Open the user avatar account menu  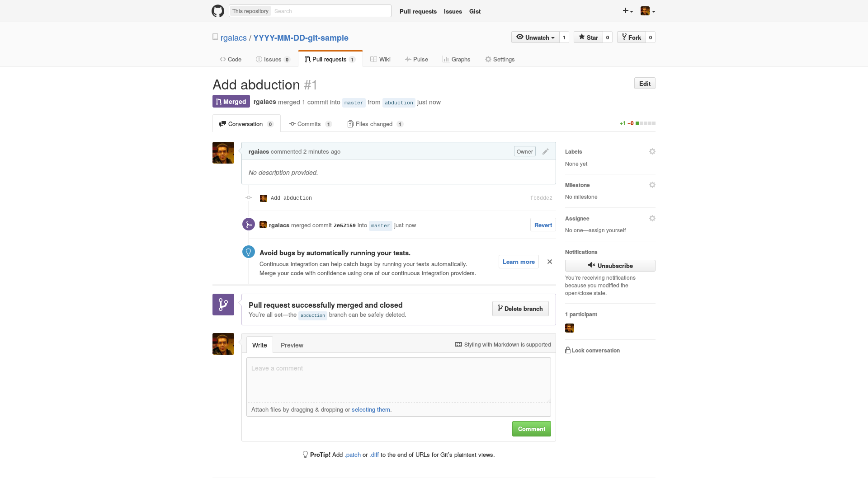[648, 11]
